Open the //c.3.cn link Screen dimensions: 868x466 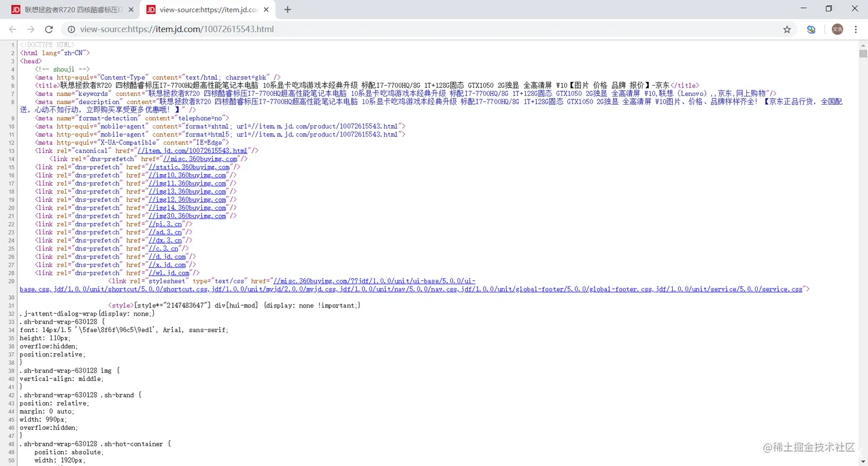point(163,248)
